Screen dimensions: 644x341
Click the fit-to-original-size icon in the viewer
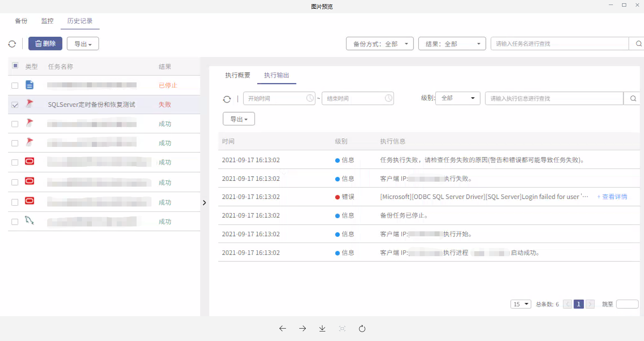pos(342,329)
